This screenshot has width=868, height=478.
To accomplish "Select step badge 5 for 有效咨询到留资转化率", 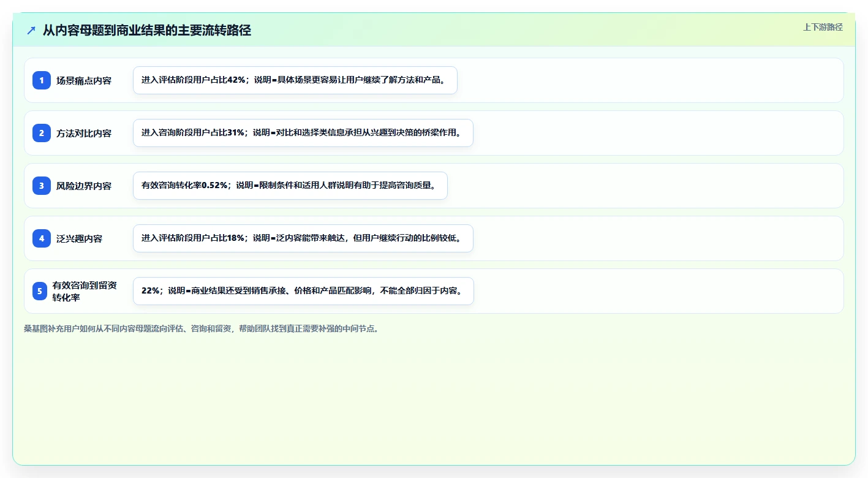I will (x=40, y=291).
